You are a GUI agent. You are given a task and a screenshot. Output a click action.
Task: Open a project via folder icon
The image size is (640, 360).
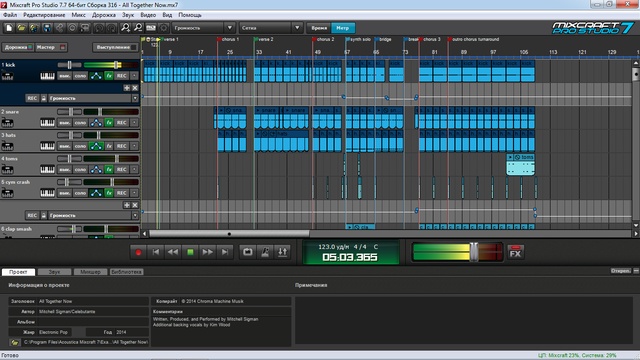click(21, 28)
